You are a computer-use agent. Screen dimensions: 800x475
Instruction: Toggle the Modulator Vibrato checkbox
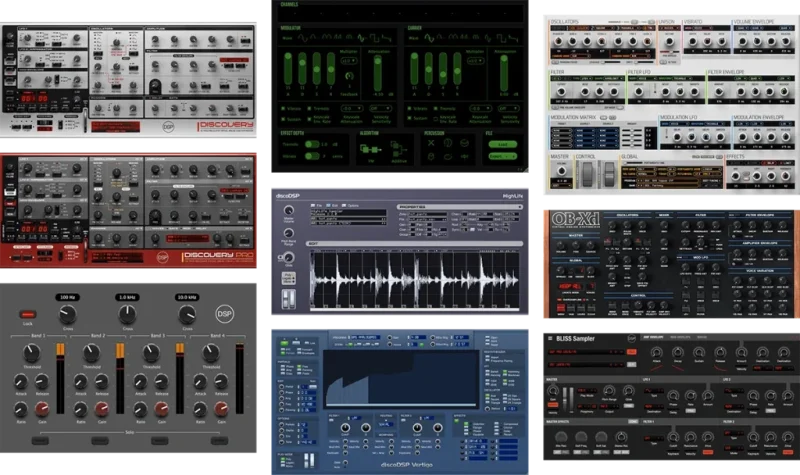click(283, 108)
